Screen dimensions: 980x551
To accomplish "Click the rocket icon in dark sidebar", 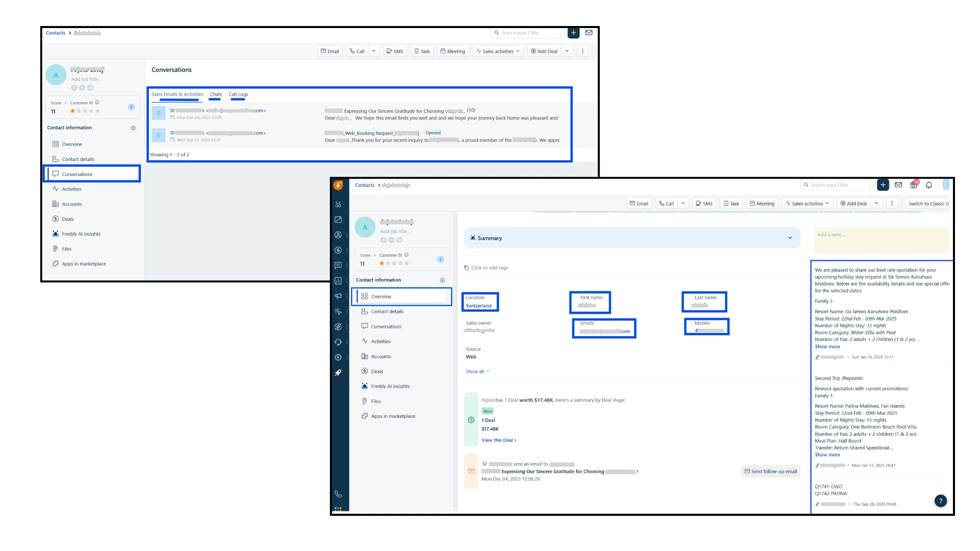I will (x=338, y=373).
